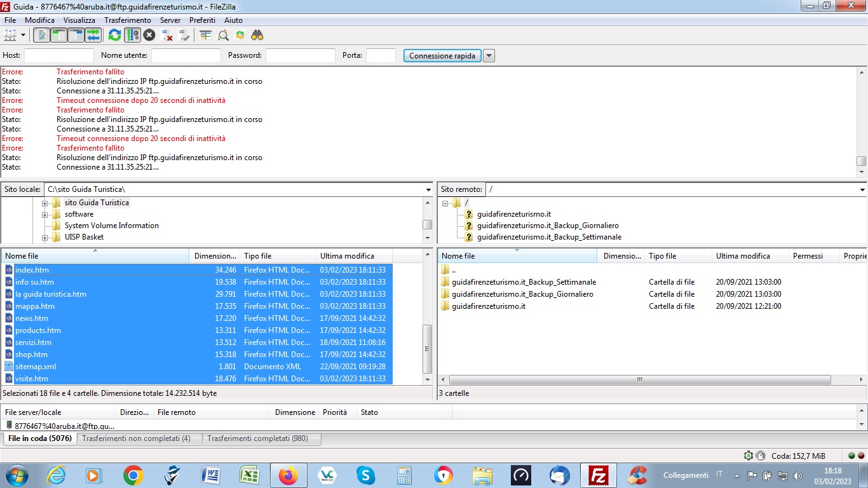868x488 pixels.
Task: Cancel the current operation
Action: [149, 35]
